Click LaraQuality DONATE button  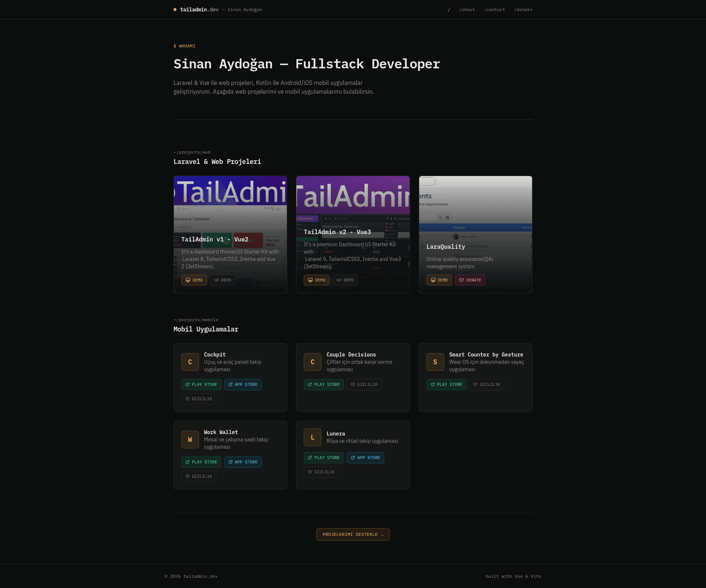click(x=470, y=280)
